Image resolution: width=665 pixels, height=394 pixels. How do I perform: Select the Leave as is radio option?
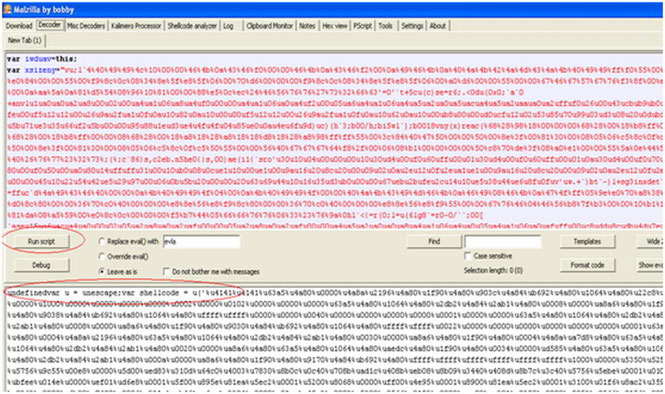[x=101, y=271]
